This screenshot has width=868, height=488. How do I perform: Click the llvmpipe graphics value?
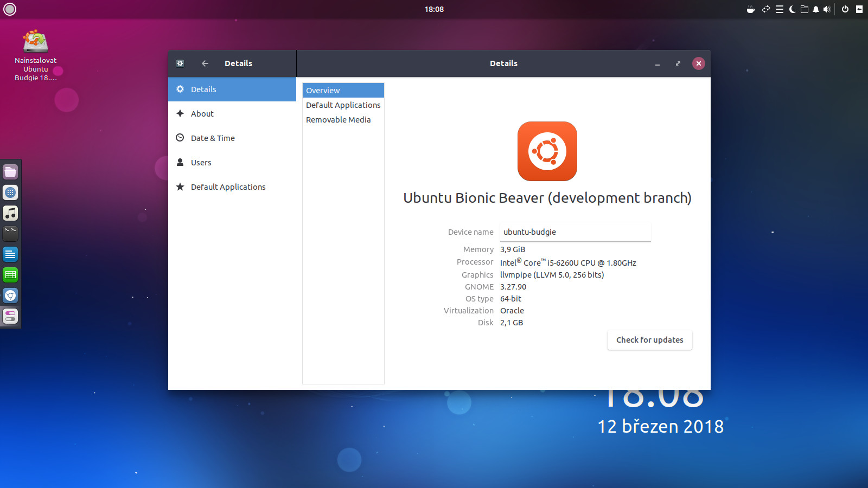552,275
